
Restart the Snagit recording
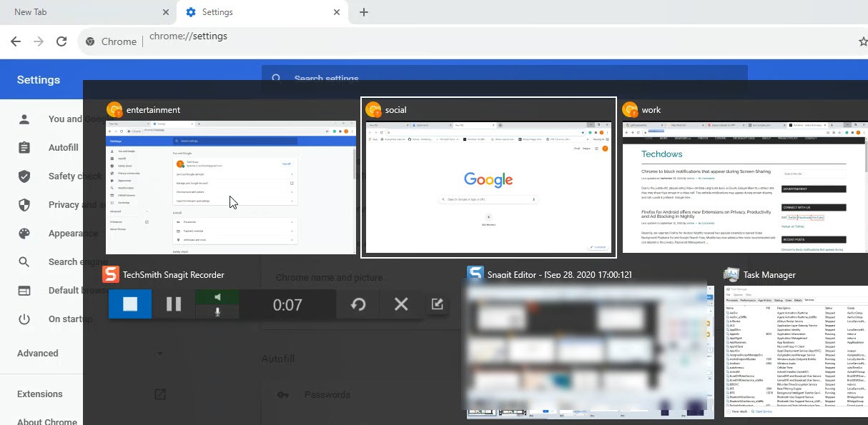pyautogui.click(x=358, y=304)
